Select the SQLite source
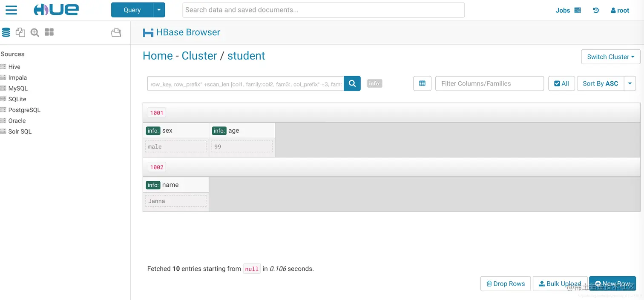Viewport: 644px width, 300px height. [x=17, y=99]
